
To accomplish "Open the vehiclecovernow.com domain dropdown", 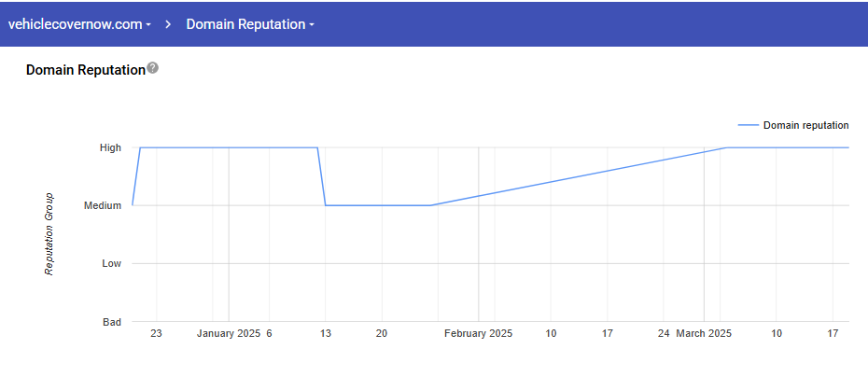I will pyautogui.click(x=79, y=24).
